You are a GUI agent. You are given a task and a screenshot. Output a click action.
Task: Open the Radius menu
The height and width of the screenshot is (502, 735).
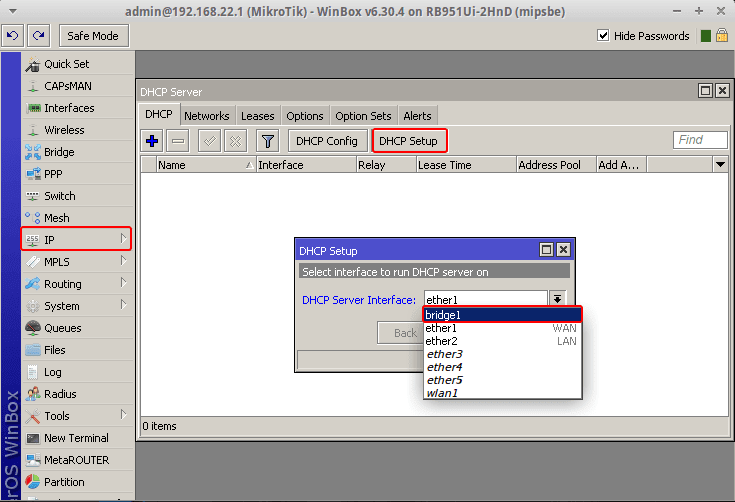[x=77, y=394]
